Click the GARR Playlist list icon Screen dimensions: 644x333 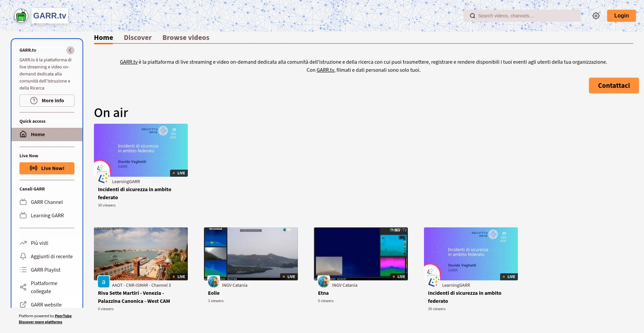tap(23, 270)
